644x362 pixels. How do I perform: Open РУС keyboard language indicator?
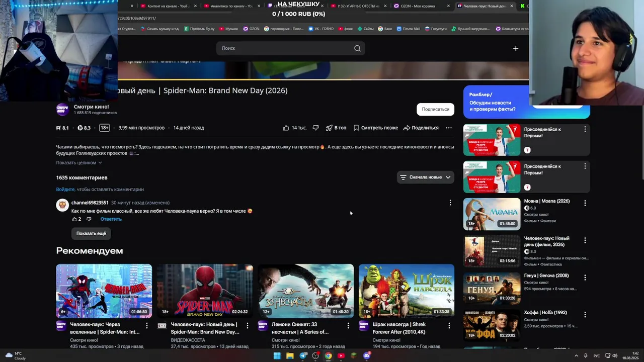point(597,356)
